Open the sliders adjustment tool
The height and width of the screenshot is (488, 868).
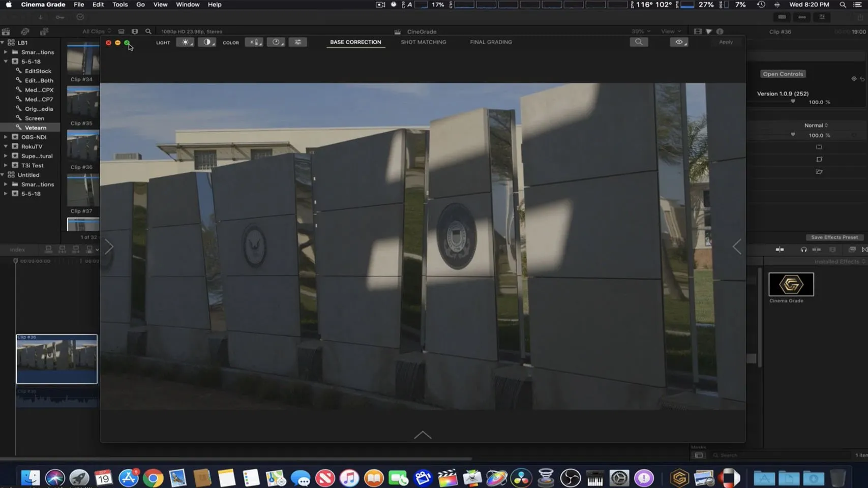(x=298, y=42)
